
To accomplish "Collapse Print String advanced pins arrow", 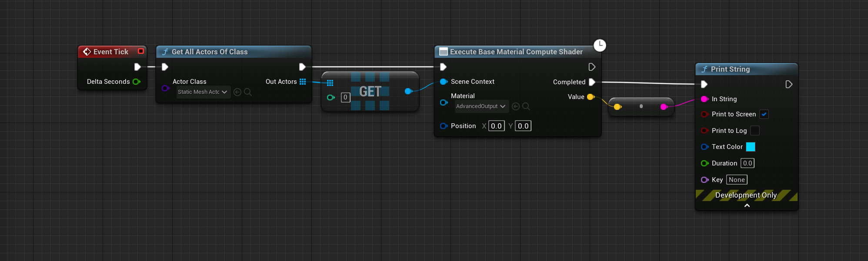I will tap(747, 205).
